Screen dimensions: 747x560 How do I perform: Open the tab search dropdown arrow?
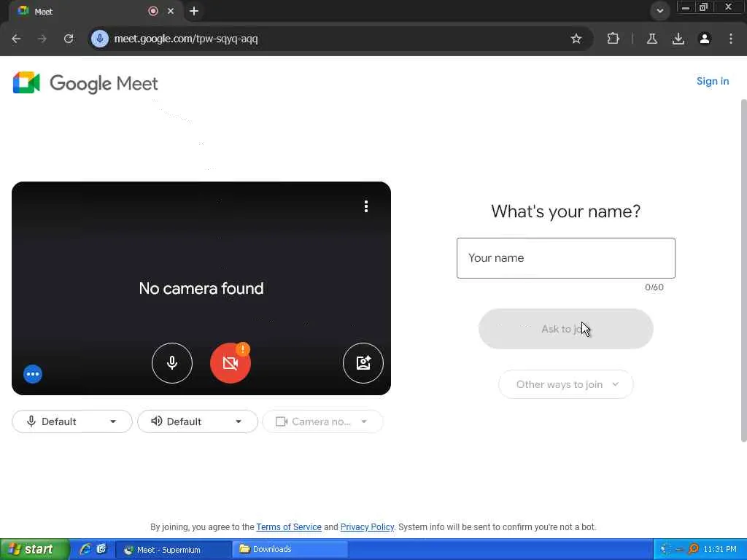pyautogui.click(x=659, y=10)
